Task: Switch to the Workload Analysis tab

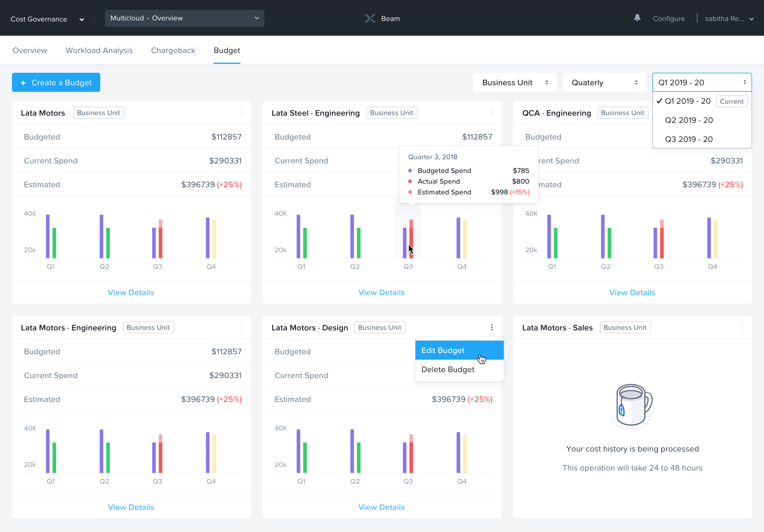Action: point(99,50)
